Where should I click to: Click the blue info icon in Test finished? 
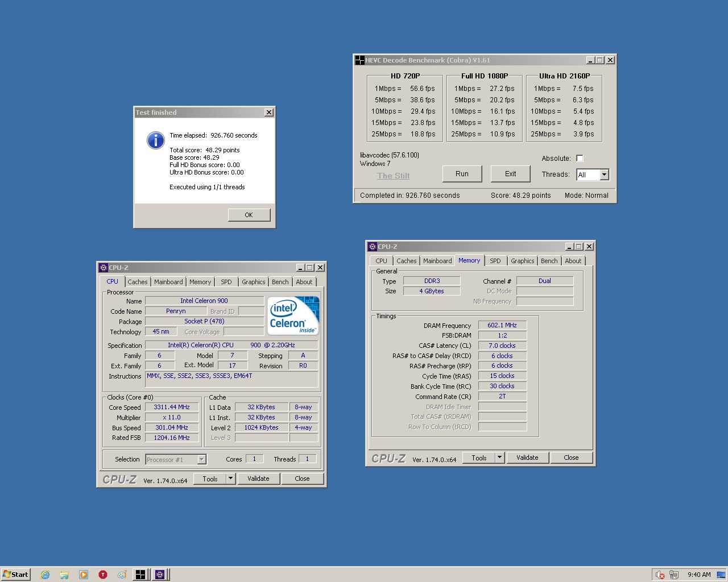click(x=155, y=140)
